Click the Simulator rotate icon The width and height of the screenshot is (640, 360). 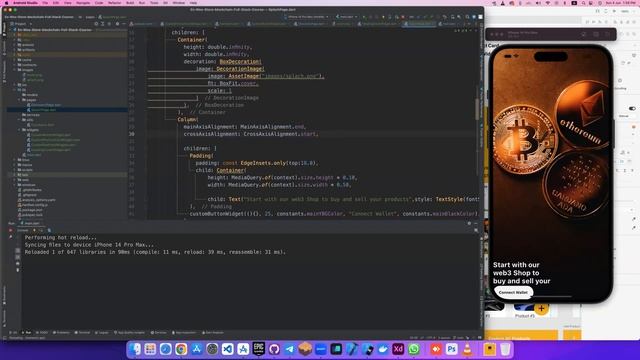[608, 34]
